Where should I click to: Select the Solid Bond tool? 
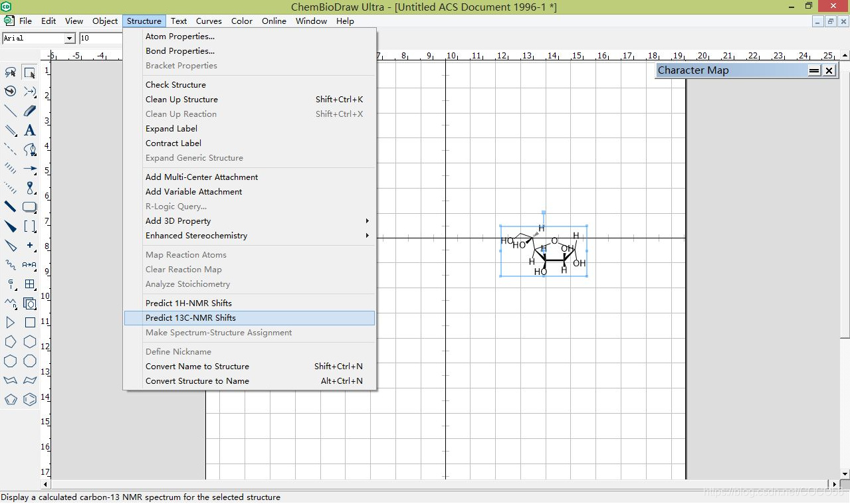[11, 110]
